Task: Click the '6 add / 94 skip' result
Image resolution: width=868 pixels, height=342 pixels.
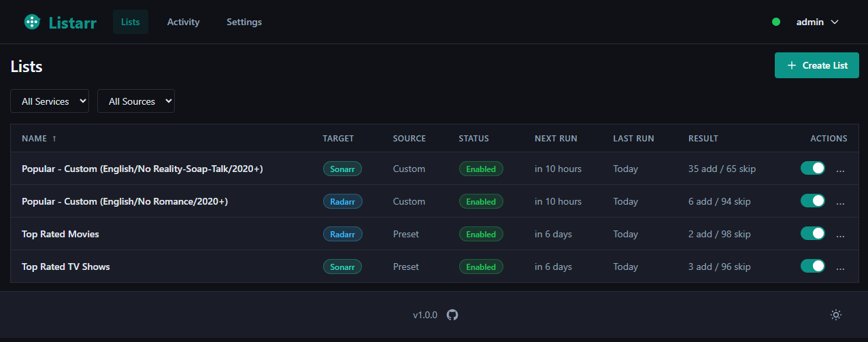Action: (x=720, y=201)
